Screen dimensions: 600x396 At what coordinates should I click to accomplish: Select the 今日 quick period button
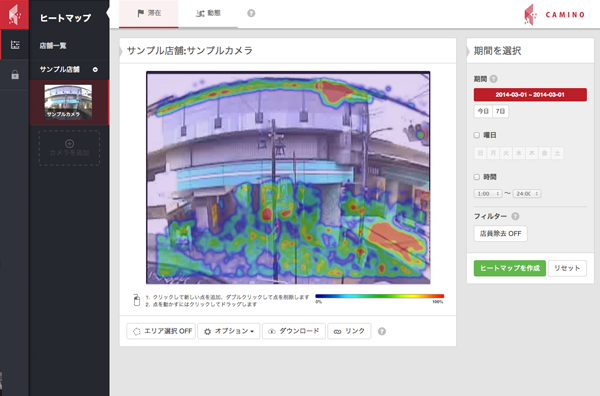[483, 111]
